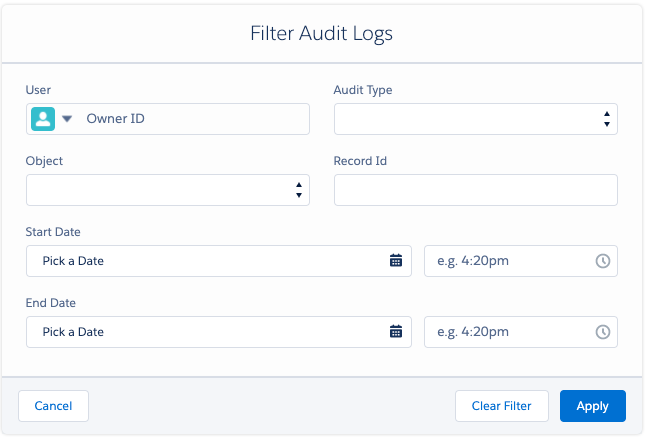Apply the audit log filter

(593, 406)
